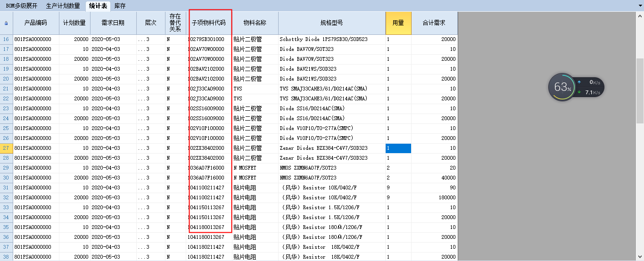Viewport: 644px width, 261px height.
Task: Click the 规格型号 column header
Action: pos(331,23)
